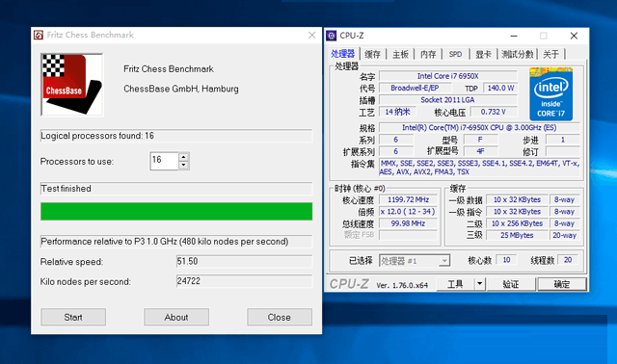
Task: Click the bus speed value 99.98 MHz
Action: click(408, 223)
